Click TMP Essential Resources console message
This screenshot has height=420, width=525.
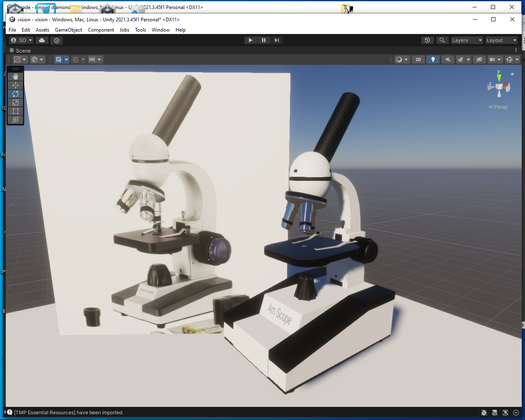tap(69, 413)
